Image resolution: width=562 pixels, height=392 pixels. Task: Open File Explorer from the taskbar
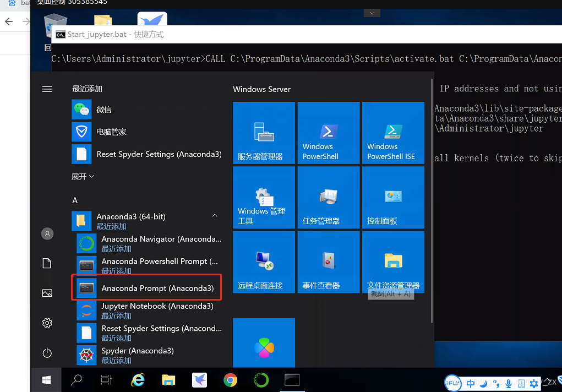[x=168, y=380]
